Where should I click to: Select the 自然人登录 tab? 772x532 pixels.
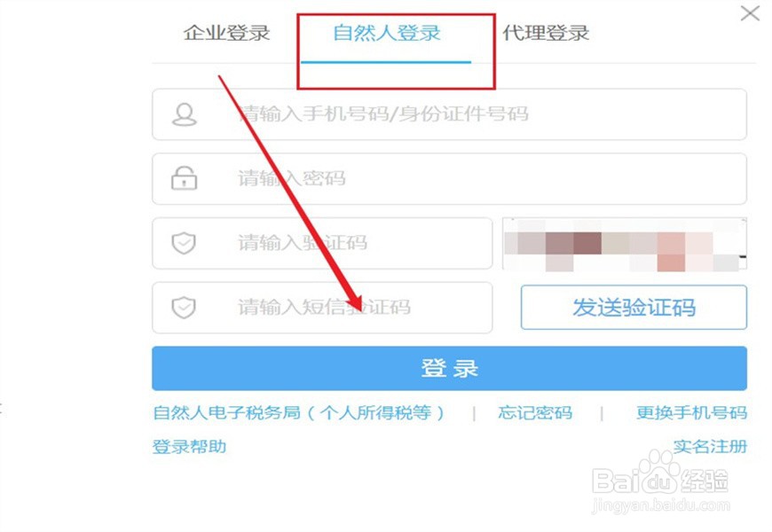(x=387, y=33)
